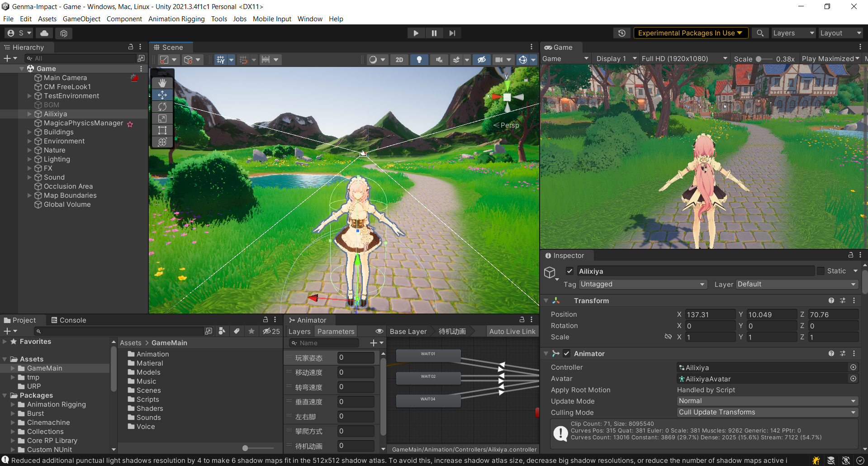The image size is (868, 466).
Task: Open the Layer dropdown showing Default
Action: pos(797,284)
